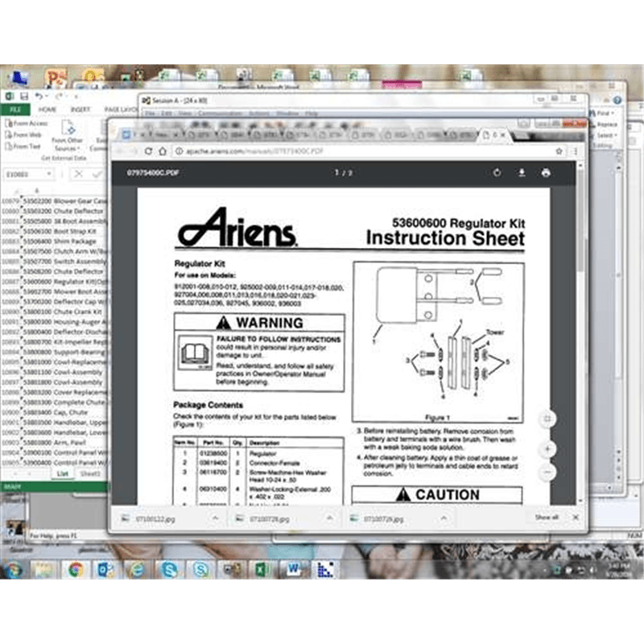Open the Excel Name Box dropdown arrow
Screen dimensions: 644x644
click(x=49, y=174)
